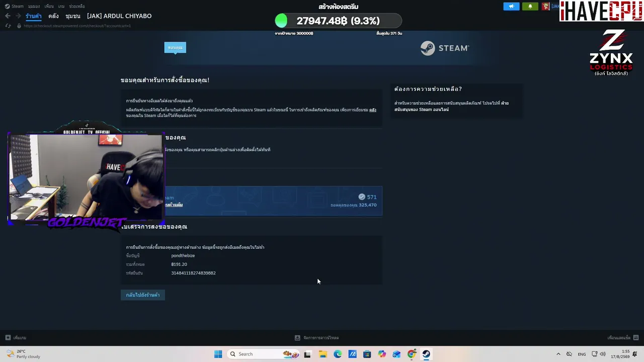The width and height of the screenshot is (644, 362).
Task: Click the กลับไปยังร้านค้า return-to-store button
Action: (143, 295)
